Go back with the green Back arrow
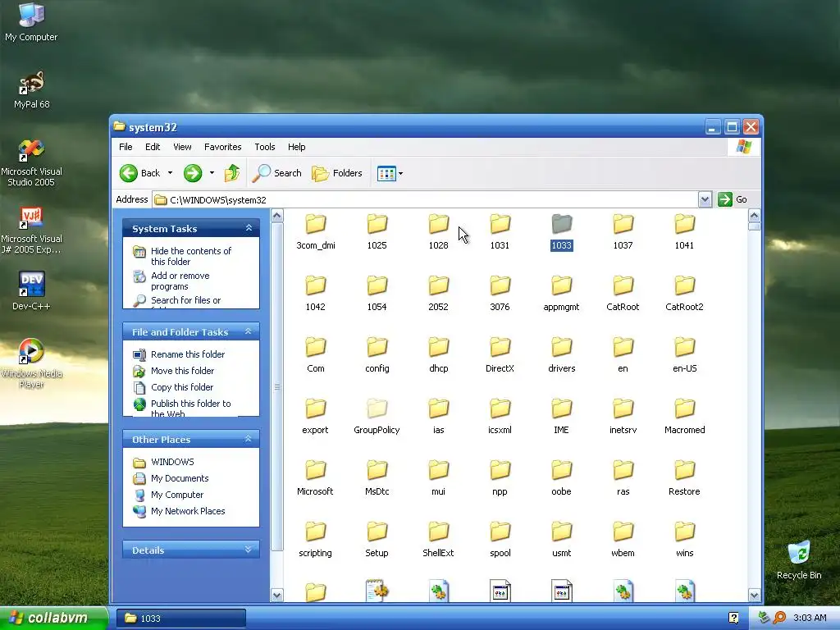 point(139,173)
